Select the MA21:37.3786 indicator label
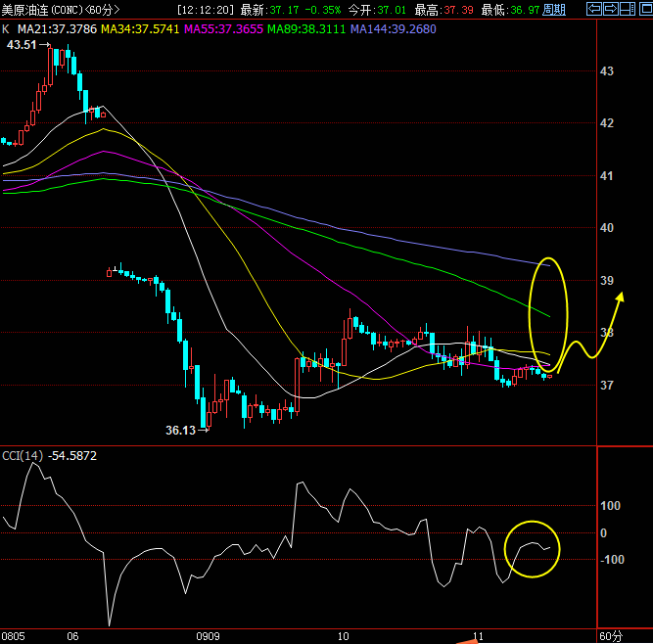This screenshot has width=653, height=644. 57,29
